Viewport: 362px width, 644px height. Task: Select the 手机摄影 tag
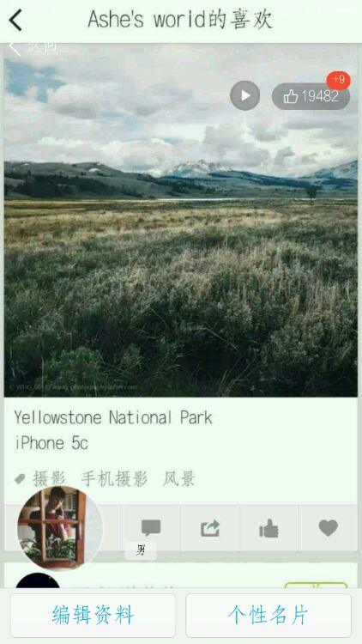point(114,479)
